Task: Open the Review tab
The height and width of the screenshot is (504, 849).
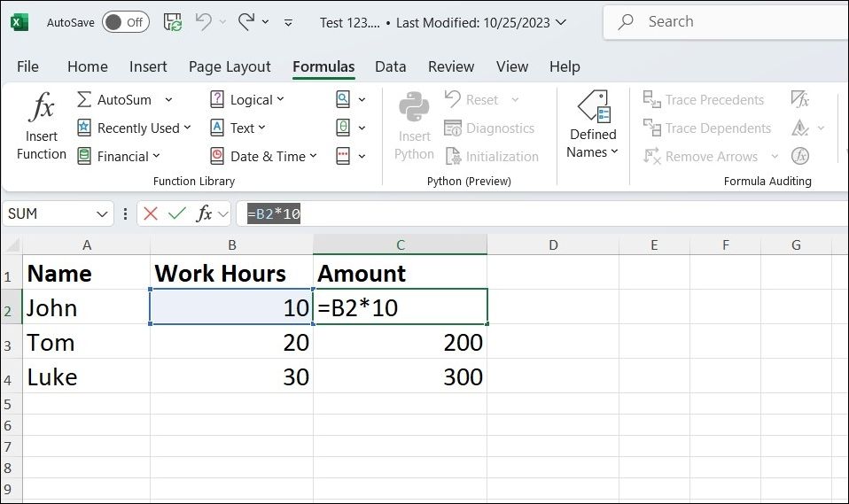Action: point(451,66)
